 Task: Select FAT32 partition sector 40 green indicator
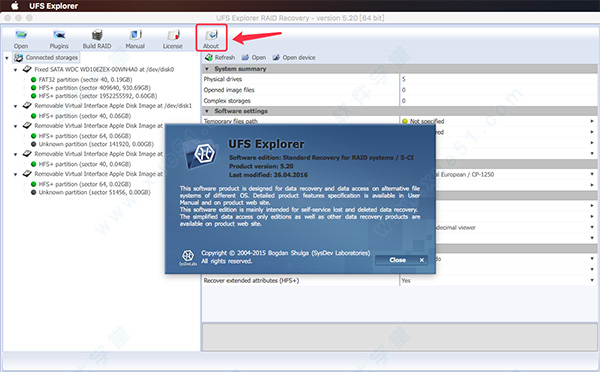coord(33,80)
